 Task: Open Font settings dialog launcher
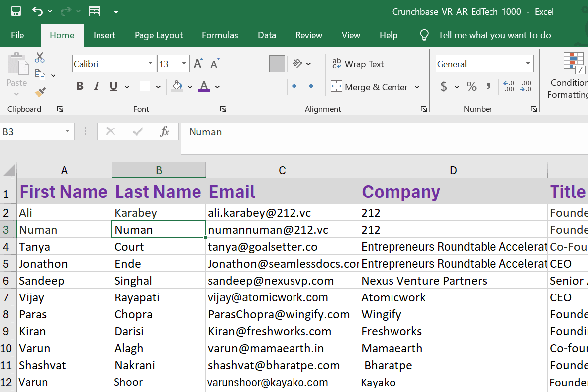point(223,109)
